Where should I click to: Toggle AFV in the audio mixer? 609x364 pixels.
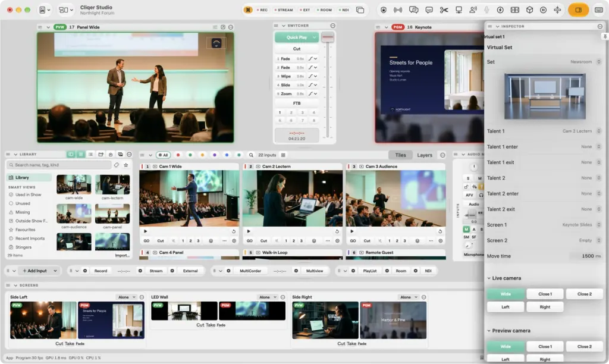469,195
